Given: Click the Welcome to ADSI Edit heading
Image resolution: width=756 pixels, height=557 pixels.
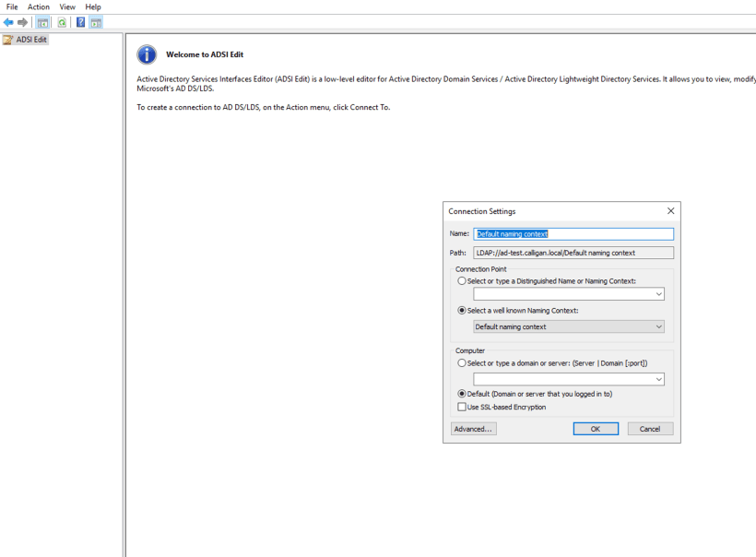Looking at the screenshot, I should click(x=205, y=54).
